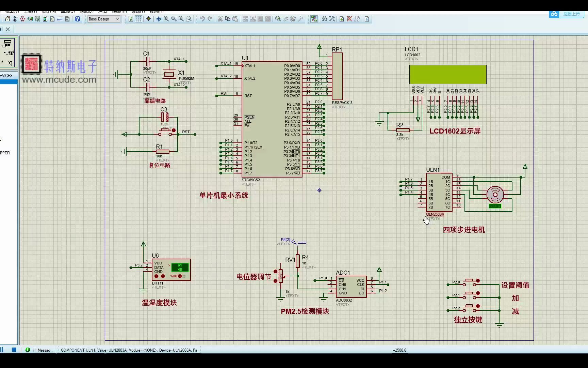This screenshot has width=588, height=368.
Task: Click the Block Rotate icon
Action: pyautogui.click(x=260, y=19)
